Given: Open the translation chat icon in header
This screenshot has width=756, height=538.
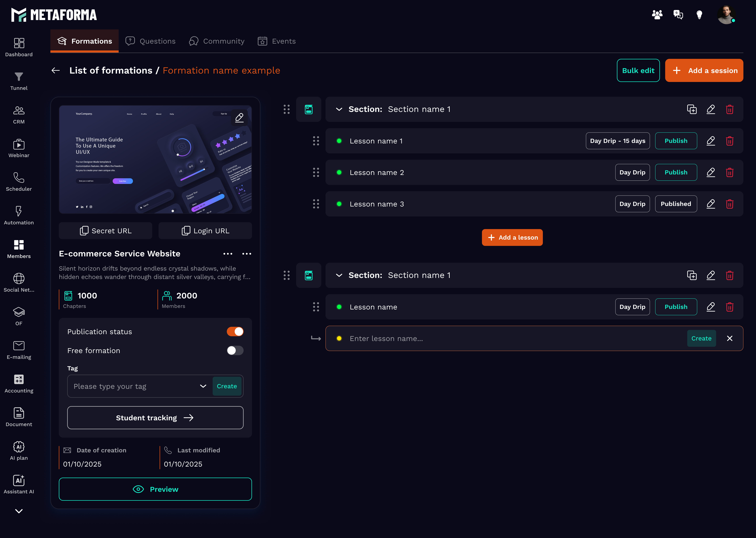Looking at the screenshot, I should point(678,15).
